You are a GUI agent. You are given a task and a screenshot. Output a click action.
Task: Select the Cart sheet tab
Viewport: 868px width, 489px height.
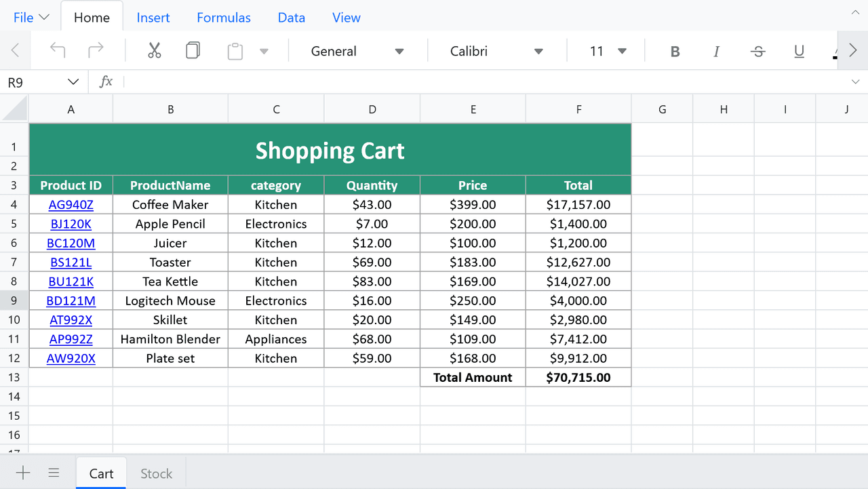tap(101, 473)
